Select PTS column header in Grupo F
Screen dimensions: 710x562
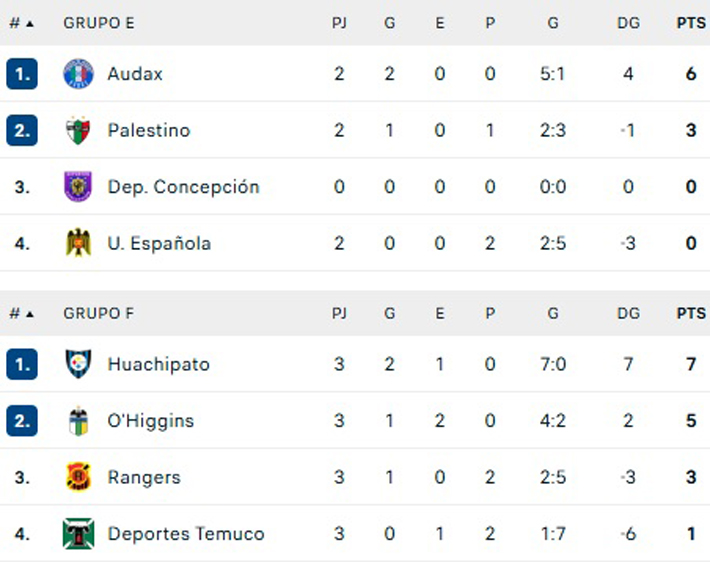point(691,313)
